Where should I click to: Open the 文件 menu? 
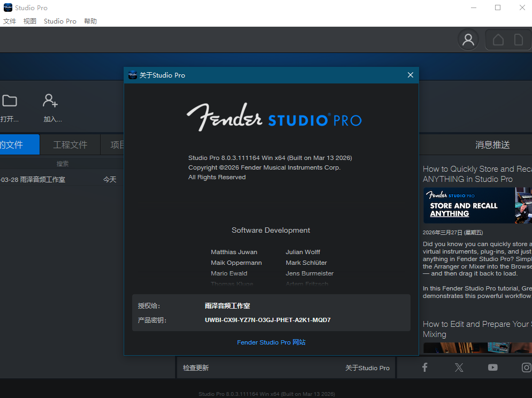[10, 21]
